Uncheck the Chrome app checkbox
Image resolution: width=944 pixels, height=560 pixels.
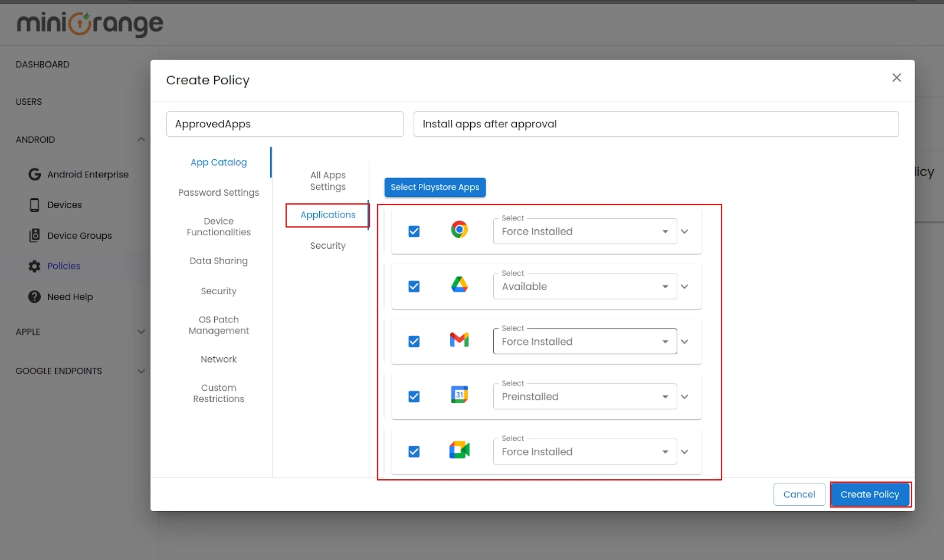click(414, 231)
